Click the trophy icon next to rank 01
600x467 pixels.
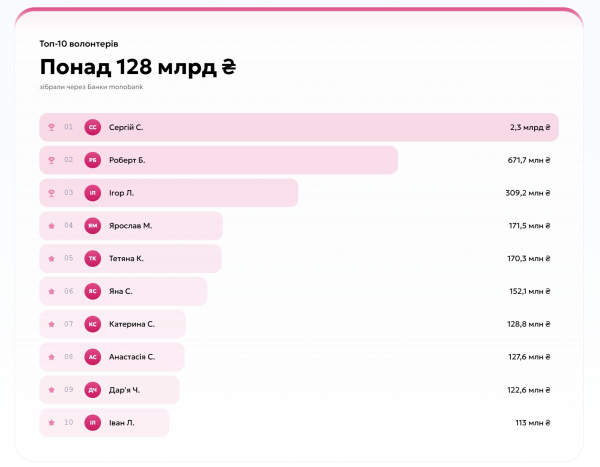pyautogui.click(x=51, y=127)
